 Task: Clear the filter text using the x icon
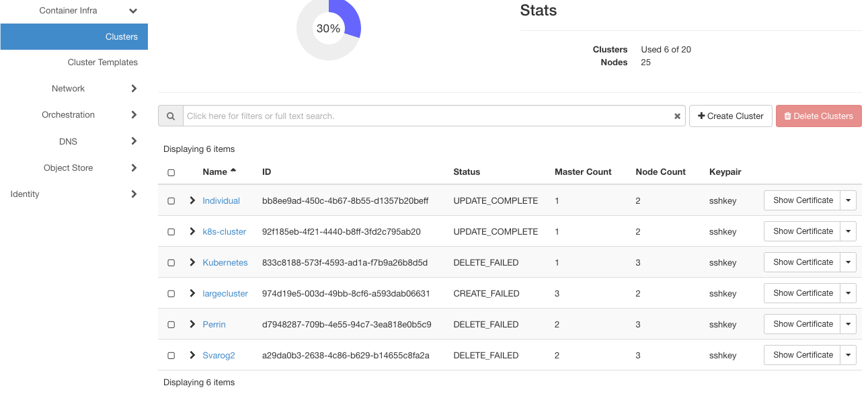pos(676,116)
